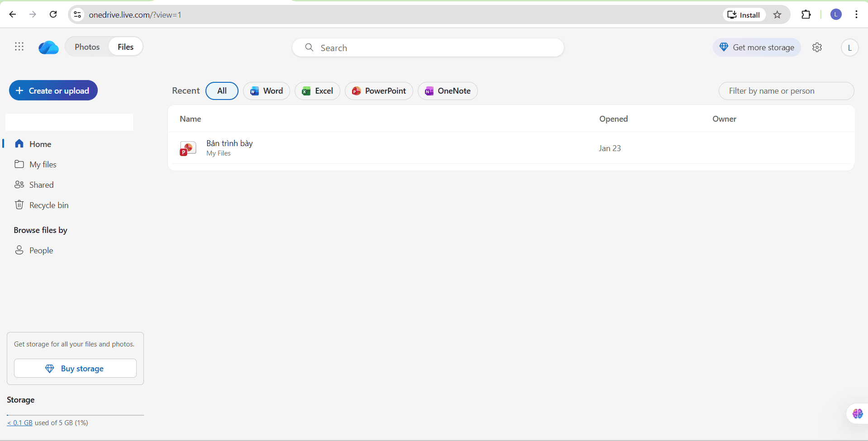Screen dimensions: 868x441
Task: Browse files by People
Action: pos(41,250)
